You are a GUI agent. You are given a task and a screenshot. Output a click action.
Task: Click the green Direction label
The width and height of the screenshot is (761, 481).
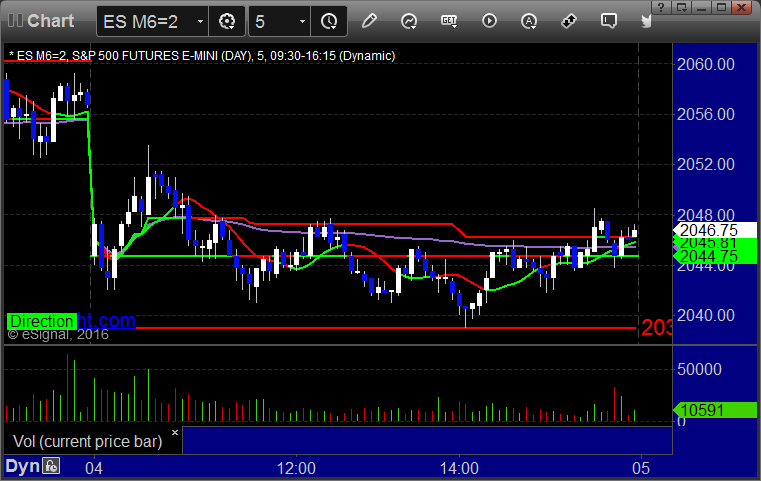[41, 322]
